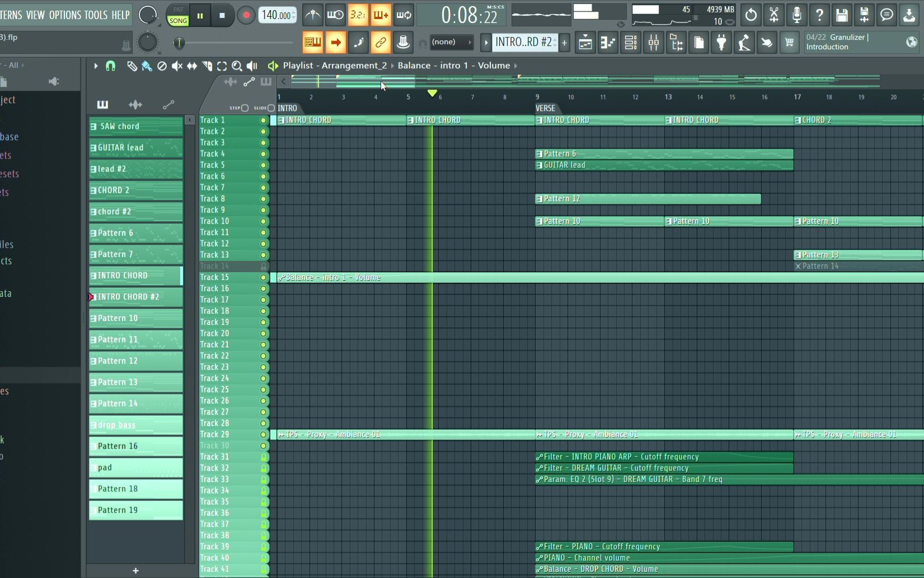Click the render export audio icon
This screenshot has height=578, width=924.
[864, 15]
